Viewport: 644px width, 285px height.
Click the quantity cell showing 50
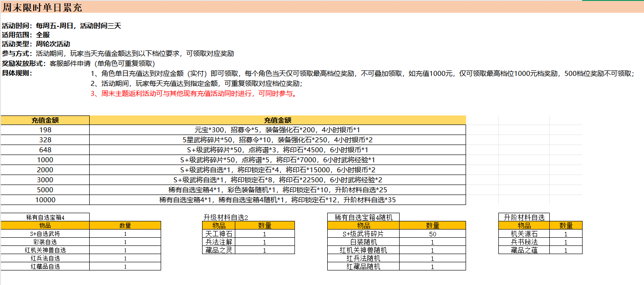click(x=432, y=234)
